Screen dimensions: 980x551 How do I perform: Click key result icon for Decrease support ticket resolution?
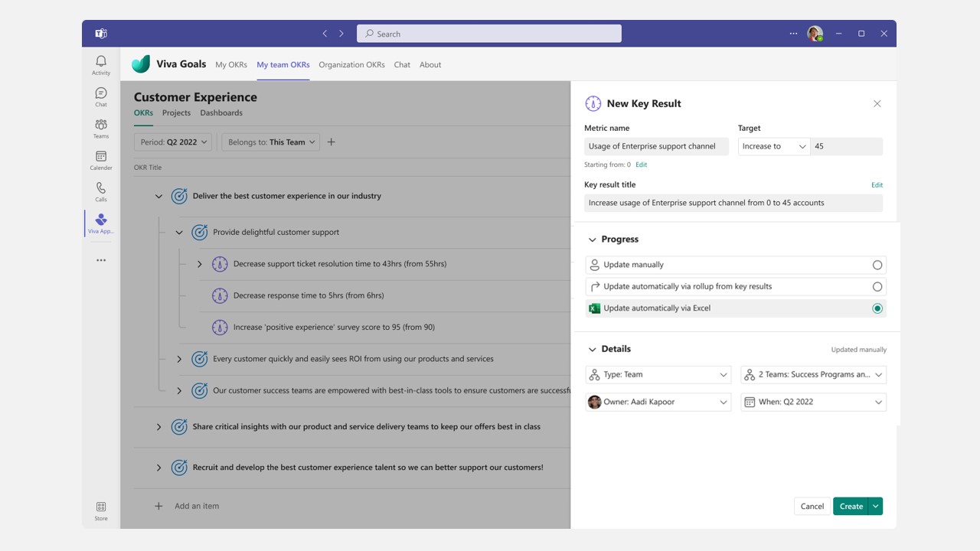tap(220, 264)
